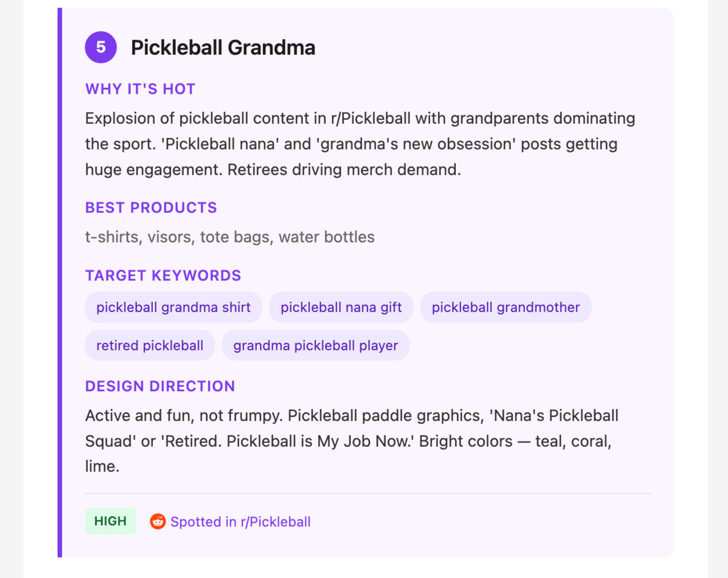Click the DESIGN DIRECTION heading
This screenshot has width=728, height=578.
(160, 386)
